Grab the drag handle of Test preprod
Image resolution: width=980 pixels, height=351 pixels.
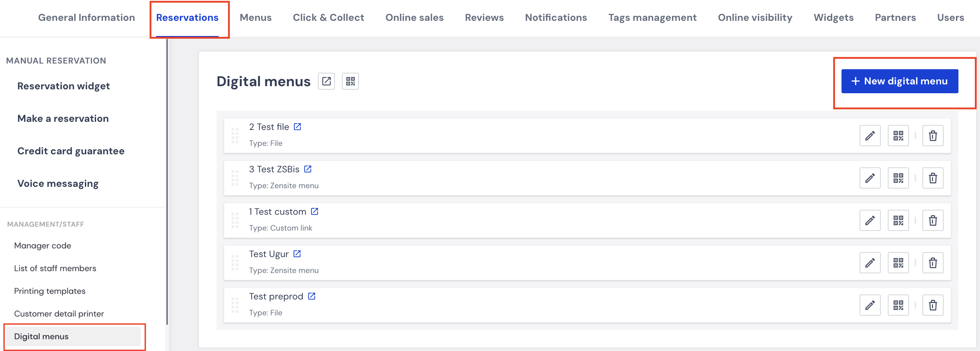[x=235, y=305]
